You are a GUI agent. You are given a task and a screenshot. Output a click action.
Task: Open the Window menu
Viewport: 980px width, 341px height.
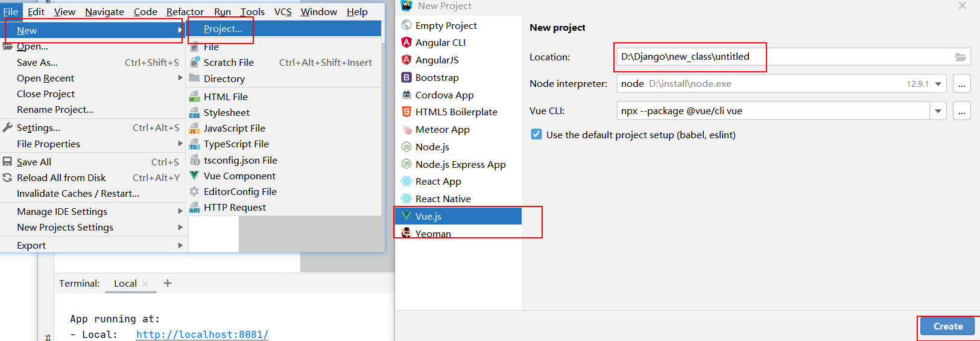coord(319,11)
